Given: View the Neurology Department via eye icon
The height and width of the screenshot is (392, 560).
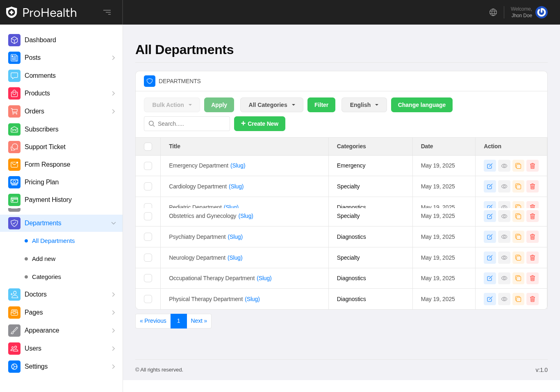Looking at the screenshot, I should [504, 258].
